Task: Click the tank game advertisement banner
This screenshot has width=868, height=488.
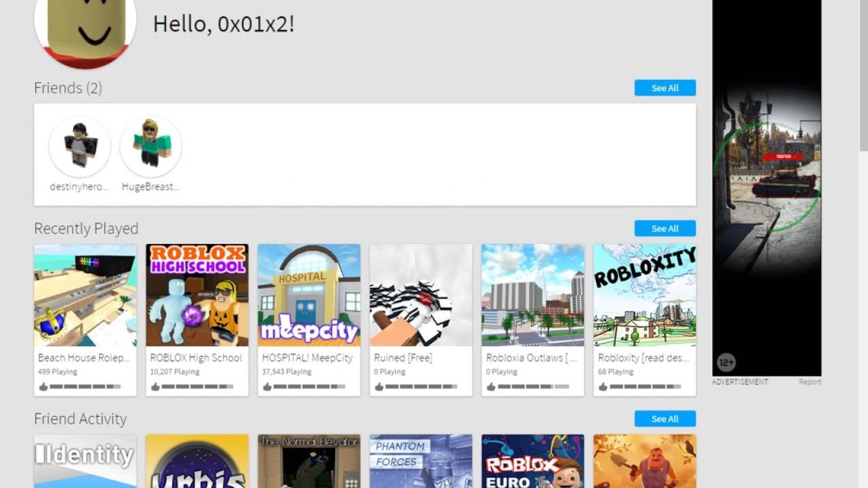Action: (766, 188)
